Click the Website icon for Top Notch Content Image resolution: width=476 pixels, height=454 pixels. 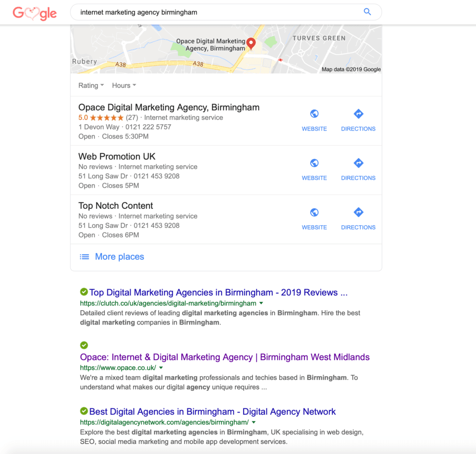pos(314,212)
